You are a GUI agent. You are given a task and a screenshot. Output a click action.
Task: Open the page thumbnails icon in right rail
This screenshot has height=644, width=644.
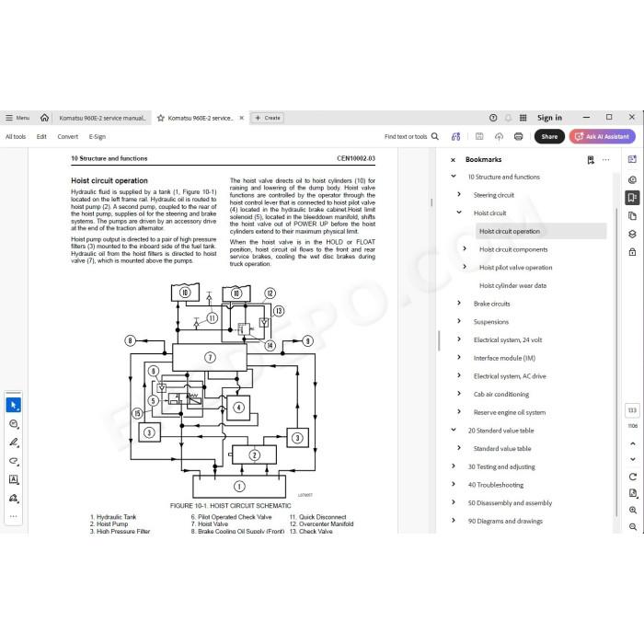[632, 216]
